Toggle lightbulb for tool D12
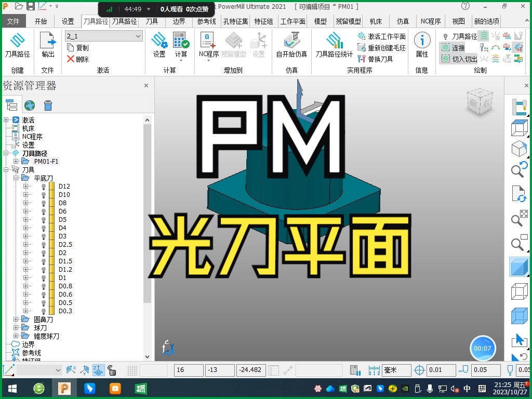Screen dimensions: 532x399 click(44, 187)
